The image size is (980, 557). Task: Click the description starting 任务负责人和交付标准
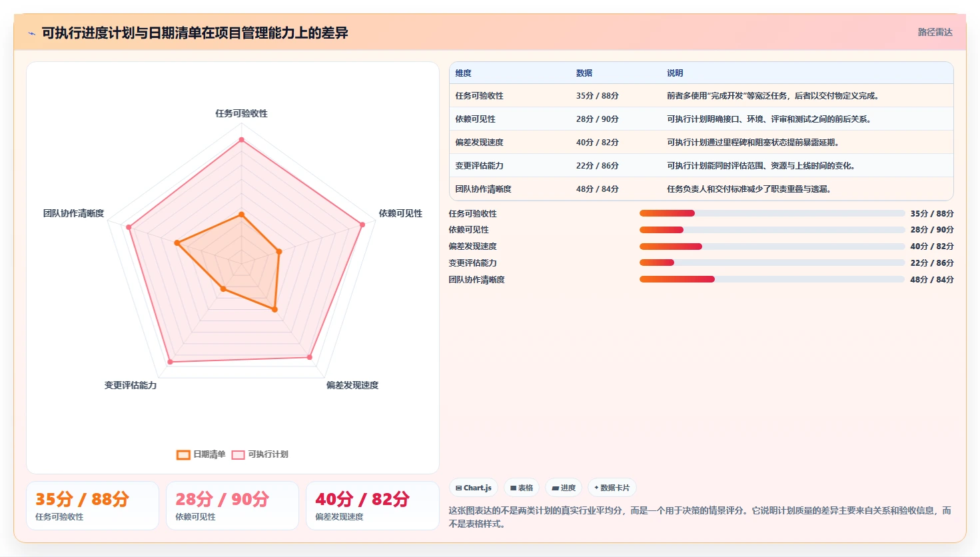click(x=750, y=189)
